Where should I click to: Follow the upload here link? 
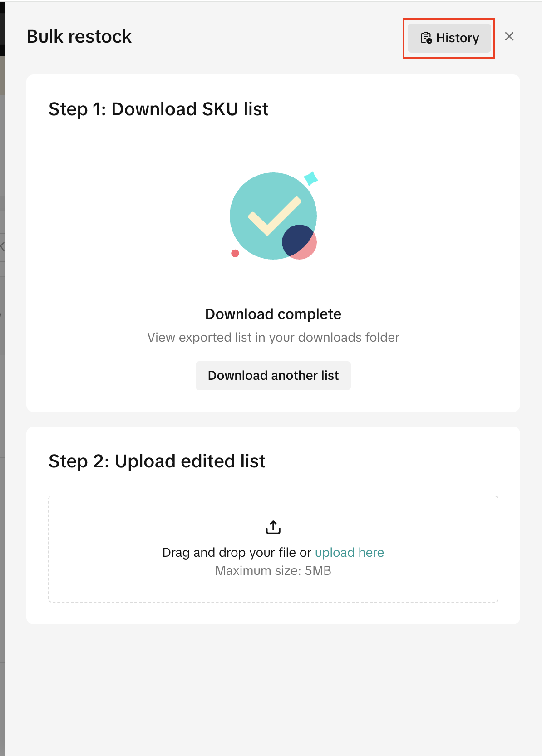(350, 552)
